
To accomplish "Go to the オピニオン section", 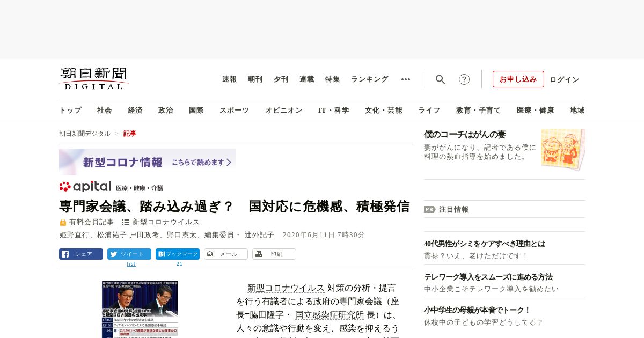I will pos(284,110).
